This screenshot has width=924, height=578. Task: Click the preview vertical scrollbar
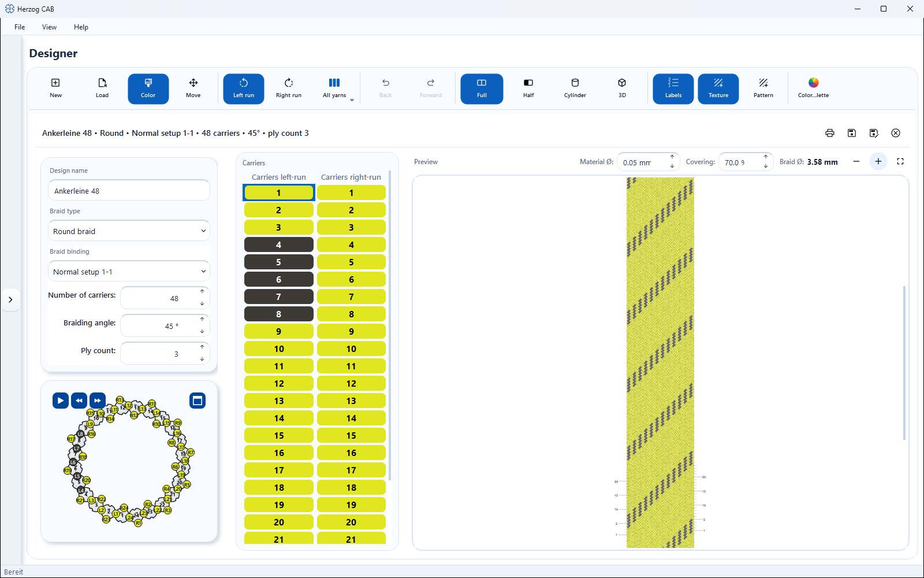tap(904, 362)
